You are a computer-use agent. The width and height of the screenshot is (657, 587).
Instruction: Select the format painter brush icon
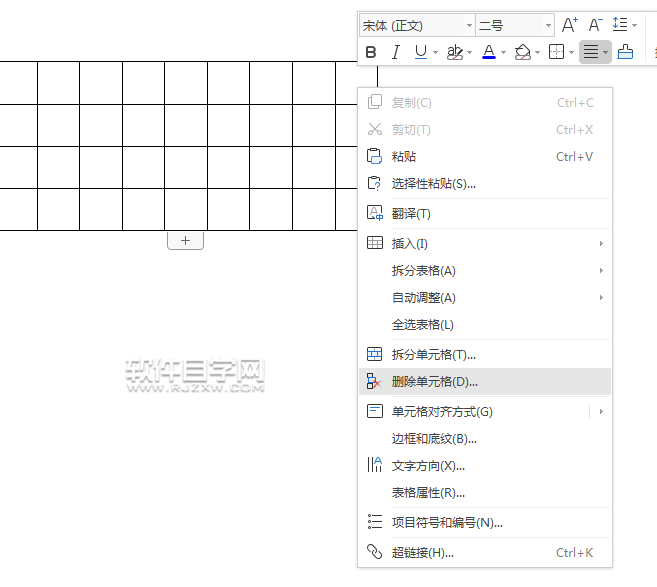coord(625,52)
